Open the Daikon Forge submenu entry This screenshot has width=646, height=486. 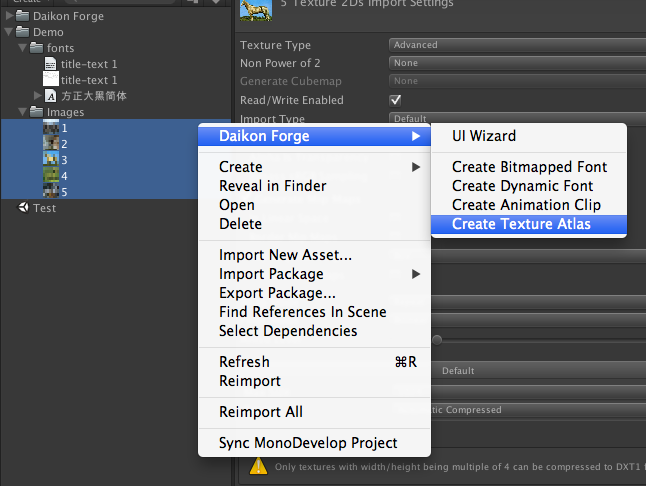(314, 136)
